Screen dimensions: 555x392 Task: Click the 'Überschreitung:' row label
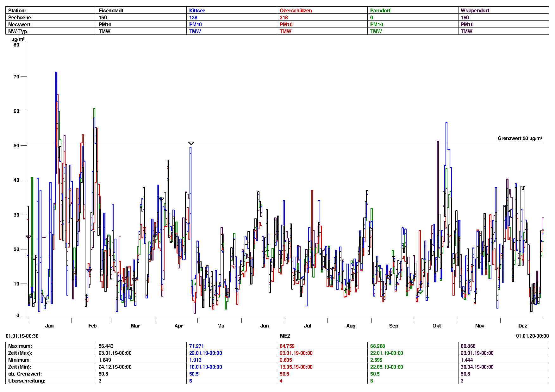pyautogui.click(x=27, y=381)
